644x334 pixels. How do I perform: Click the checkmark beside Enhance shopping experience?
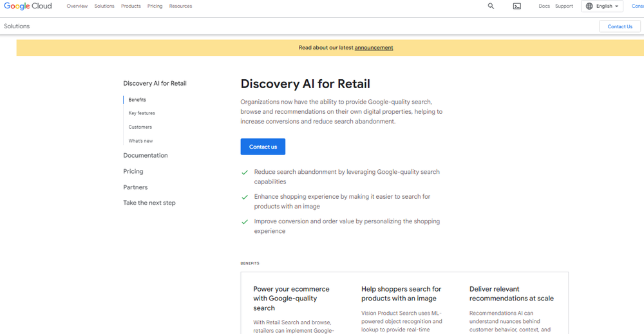coord(245,197)
